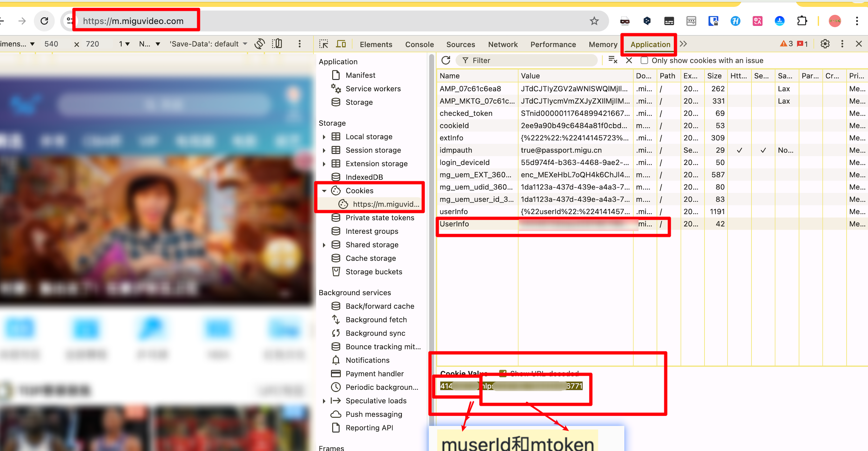This screenshot has width=868, height=451.
Task: Select the login_deviceId cookie row
Action: pos(652,162)
